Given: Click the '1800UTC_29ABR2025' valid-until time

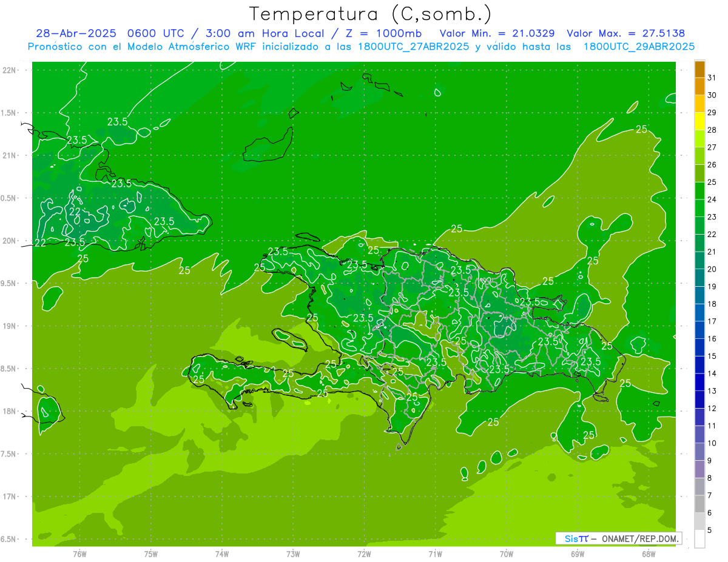Looking at the screenshot, I should point(639,47).
